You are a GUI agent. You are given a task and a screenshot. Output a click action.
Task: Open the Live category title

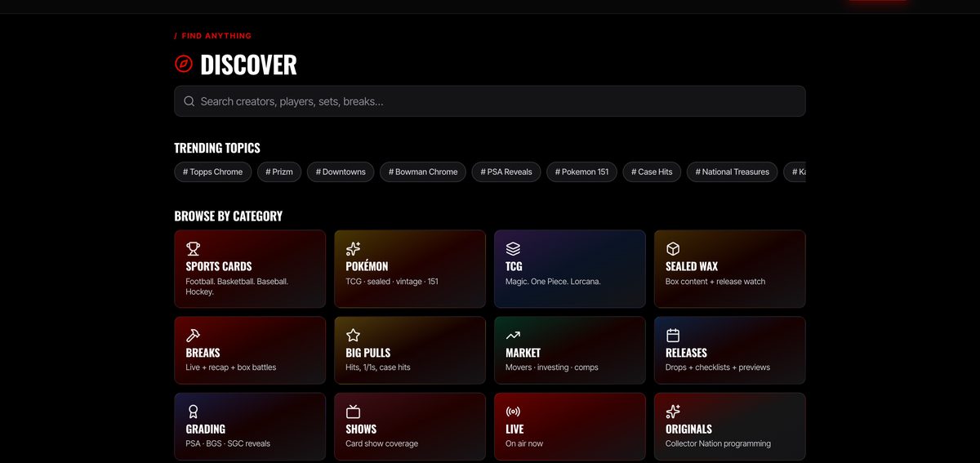(x=514, y=429)
